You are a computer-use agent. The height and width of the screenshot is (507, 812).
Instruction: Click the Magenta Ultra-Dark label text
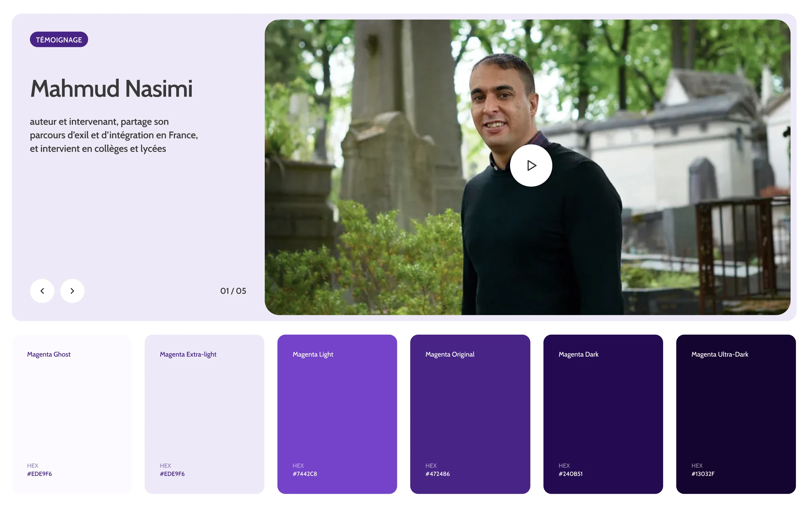pos(720,354)
